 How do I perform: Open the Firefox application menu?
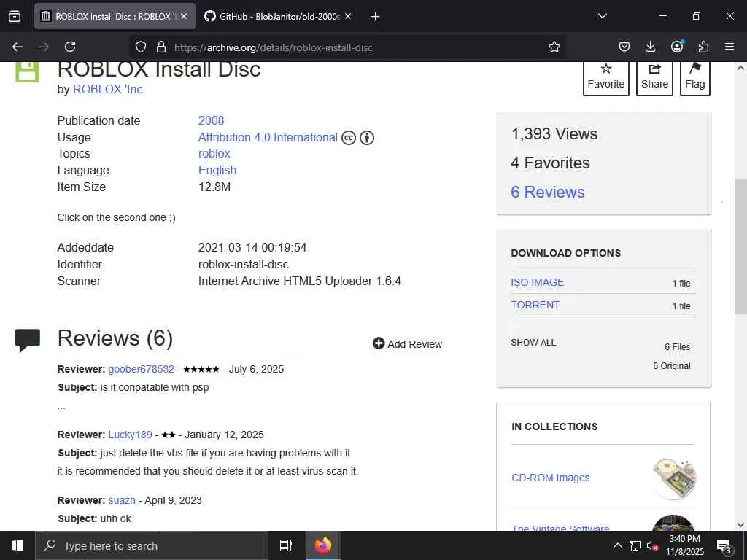(x=729, y=47)
